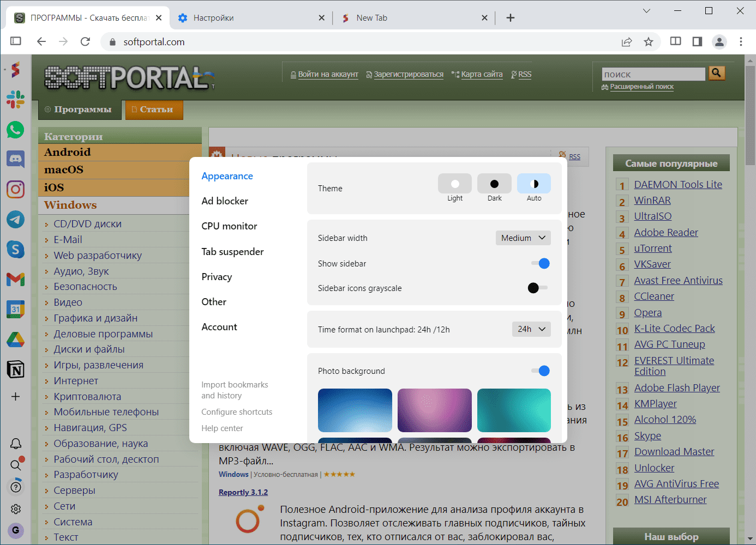Open the Sidebar width dropdown
Viewport: 756px width, 545px height.
click(523, 238)
